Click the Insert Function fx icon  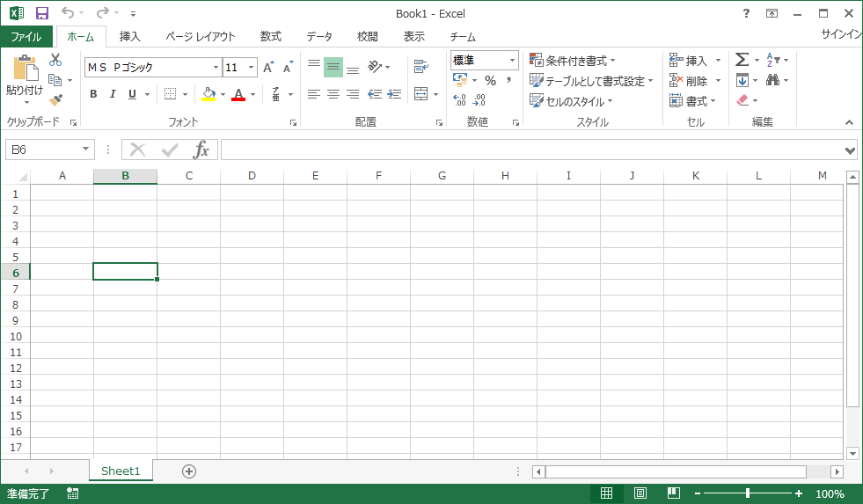coord(201,150)
